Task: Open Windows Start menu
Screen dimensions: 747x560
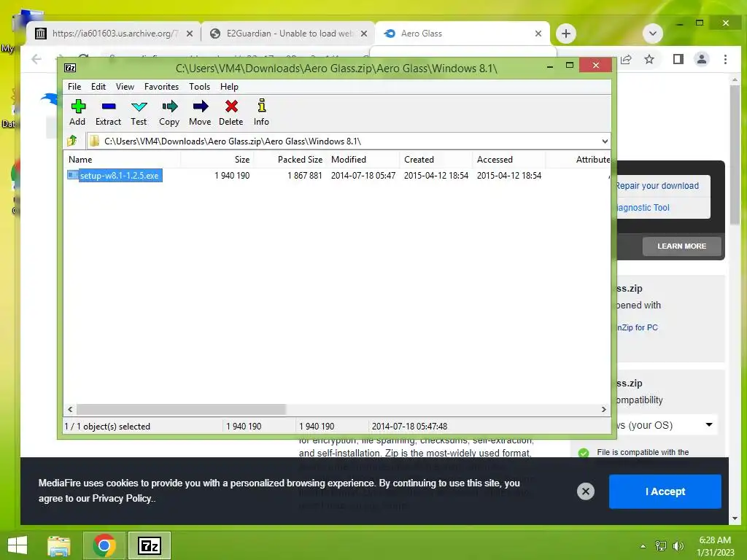Action: tap(18, 545)
